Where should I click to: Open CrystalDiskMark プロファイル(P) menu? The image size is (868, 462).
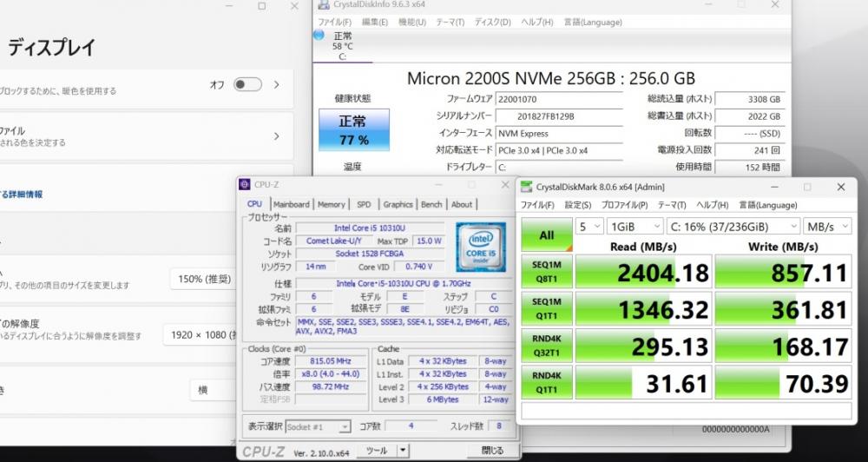pyautogui.click(x=624, y=205)
